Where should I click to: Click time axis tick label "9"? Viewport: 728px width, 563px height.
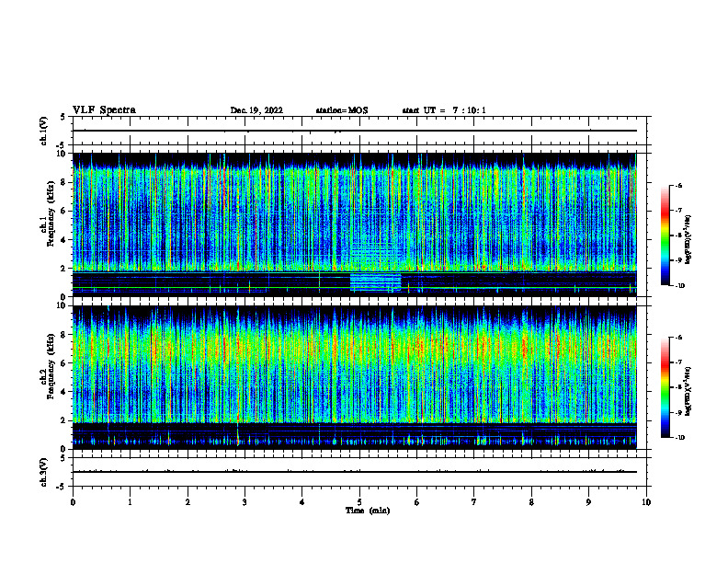[x=588, y=502]
